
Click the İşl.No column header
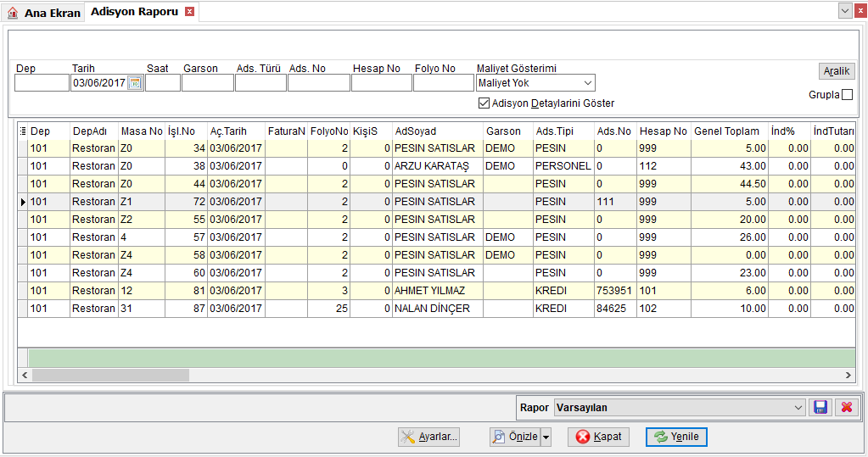click(186, 131)
